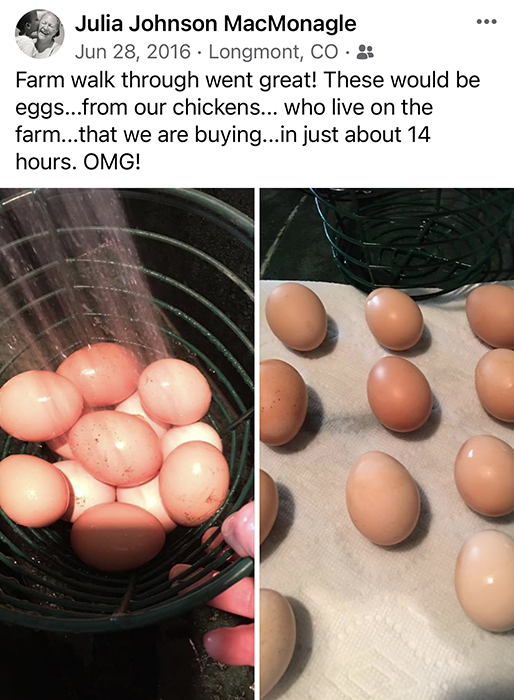Open Julia's round profile picture
The height and width of the screenshot is (700, 514).
pyautogui.click(x=39, y=35)
